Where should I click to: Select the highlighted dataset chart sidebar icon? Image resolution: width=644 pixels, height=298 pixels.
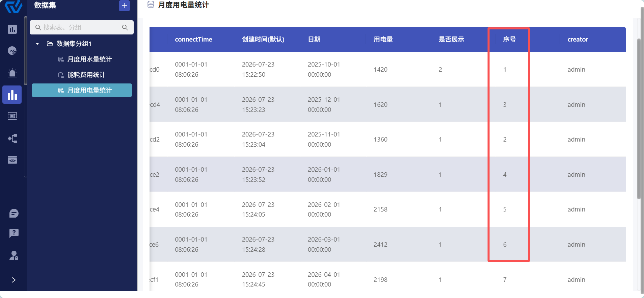tap(12, 95)
